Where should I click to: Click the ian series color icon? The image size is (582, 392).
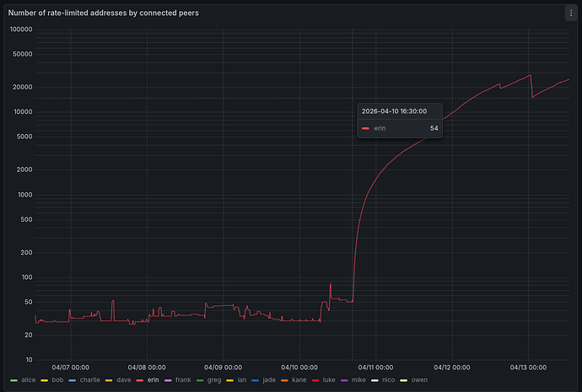tap(230, 380)
